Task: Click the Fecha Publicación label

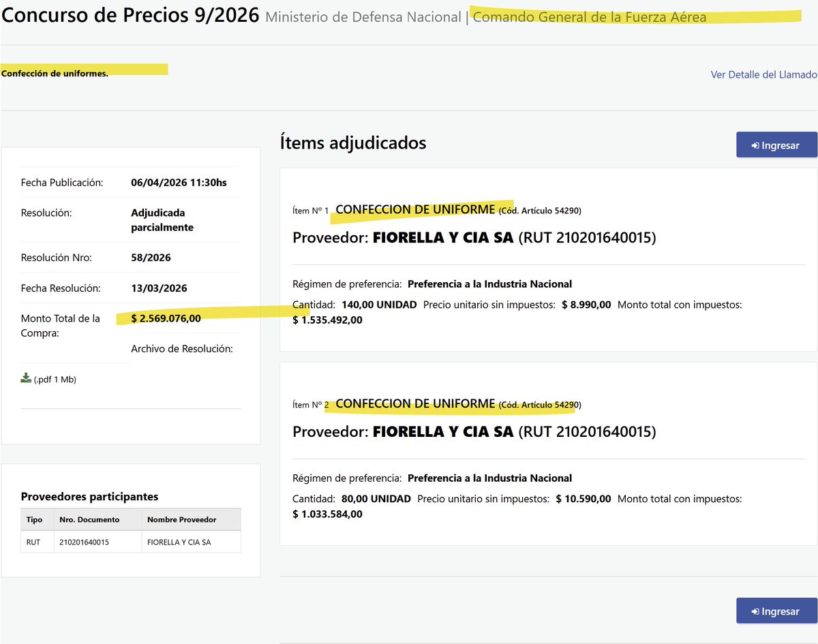Action: (62, 183)
